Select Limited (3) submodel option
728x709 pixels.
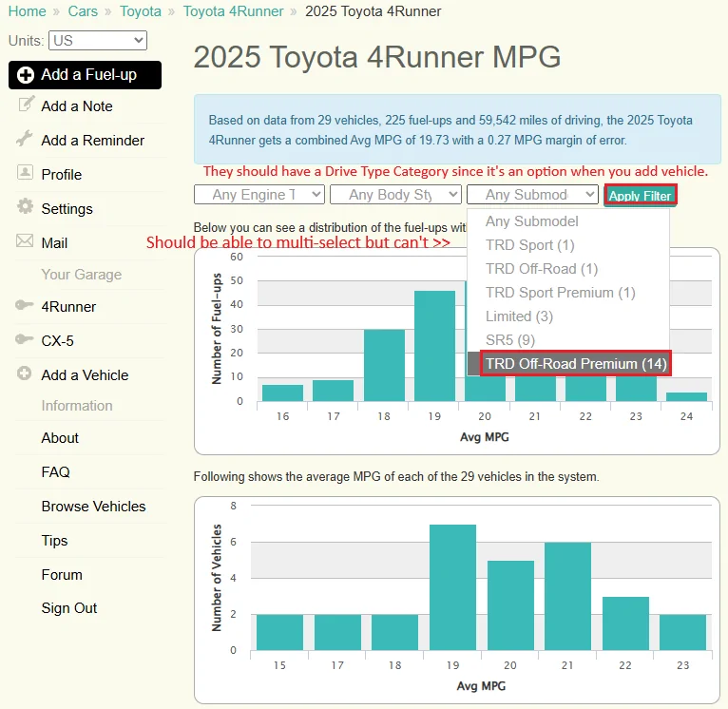coord(519,316)
